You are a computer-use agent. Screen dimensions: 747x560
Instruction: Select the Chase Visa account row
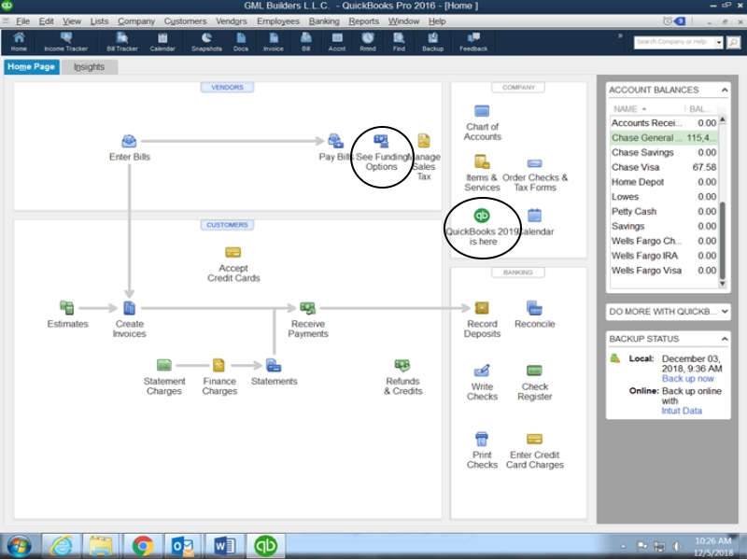coord(663,167)
